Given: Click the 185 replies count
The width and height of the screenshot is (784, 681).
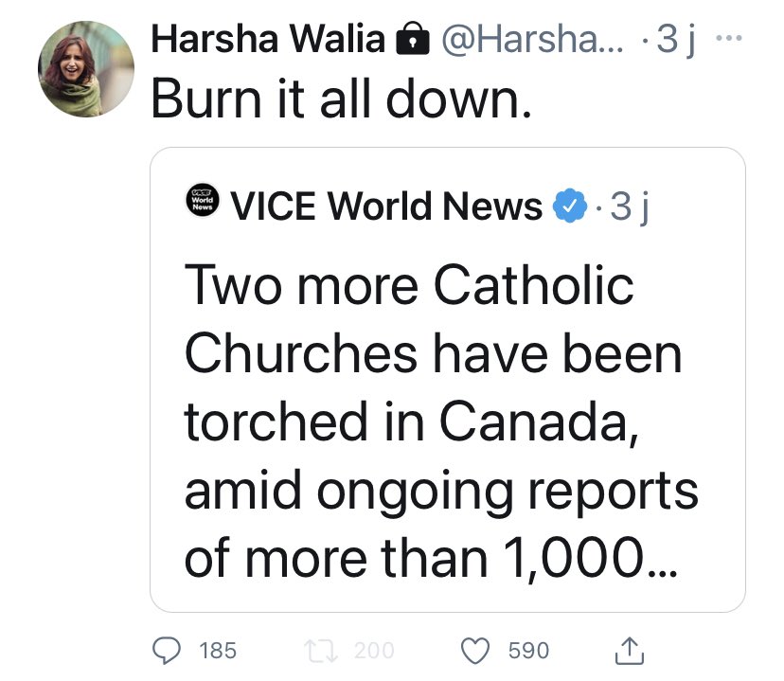Looking at the screenshot, I should [x=219, y=651].
